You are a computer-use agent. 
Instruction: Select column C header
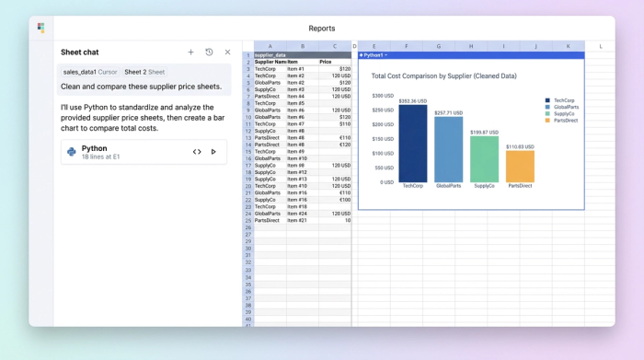pos(335,46)
